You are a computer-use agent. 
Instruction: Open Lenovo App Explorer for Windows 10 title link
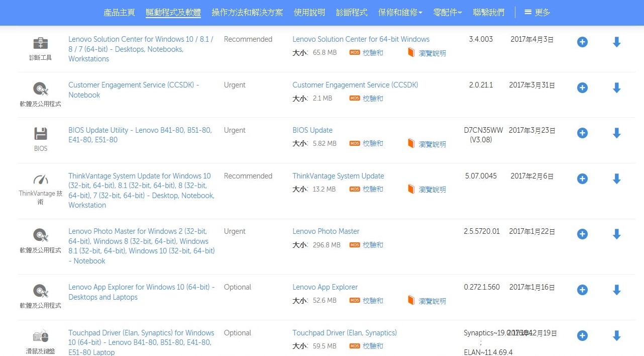click(x=142, y=292)
